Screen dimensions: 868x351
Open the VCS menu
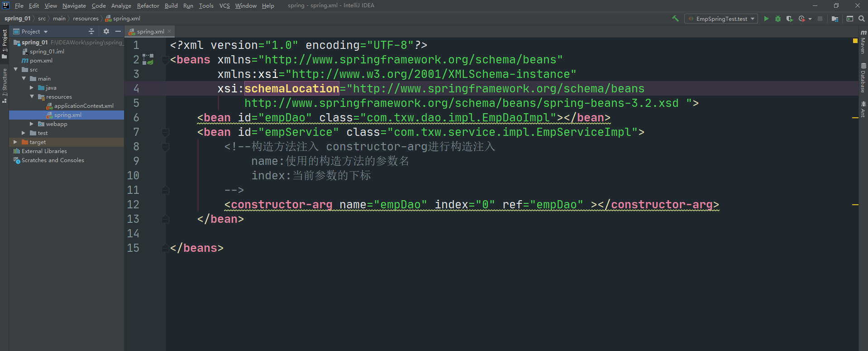[224, 5]
